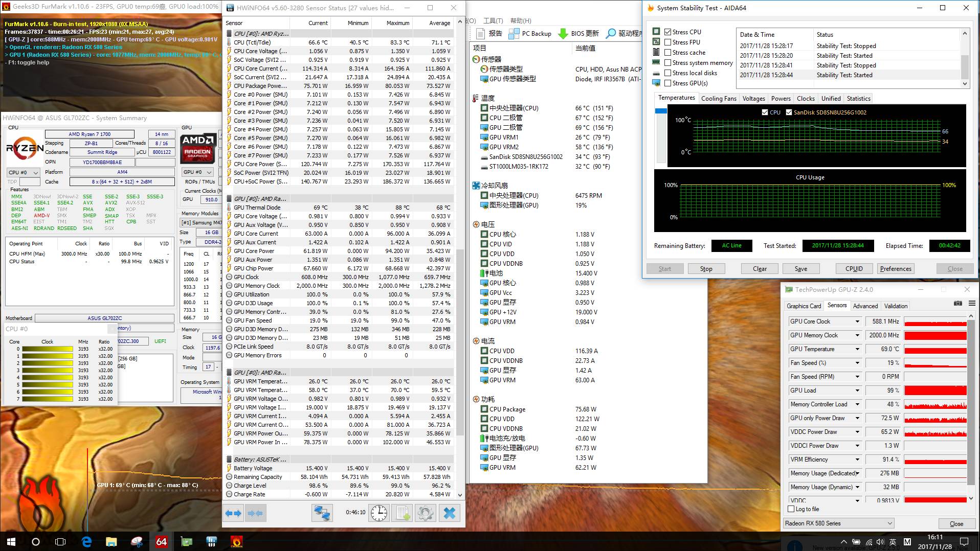The width and height of the screenshot is (980, 551).
Task: Open Cortana search circle on taskbar
Action: pos(36,541)
